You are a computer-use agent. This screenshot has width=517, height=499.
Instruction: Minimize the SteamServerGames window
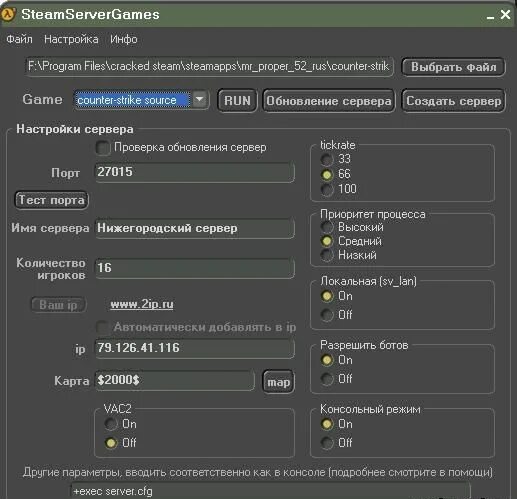pos(490,16)
